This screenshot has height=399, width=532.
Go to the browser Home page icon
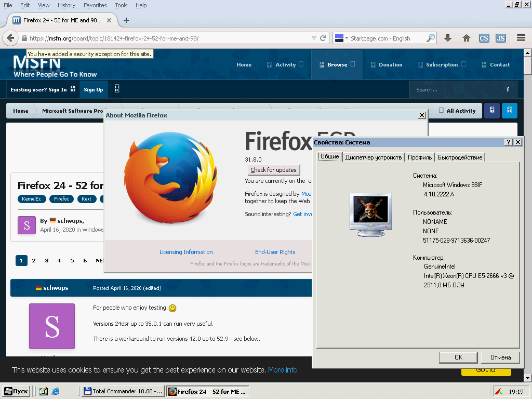467,38
